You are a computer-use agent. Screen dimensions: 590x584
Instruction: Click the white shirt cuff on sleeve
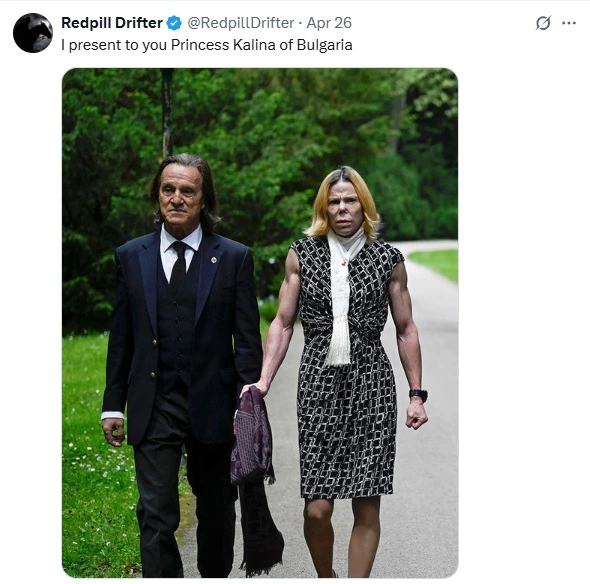113,415
